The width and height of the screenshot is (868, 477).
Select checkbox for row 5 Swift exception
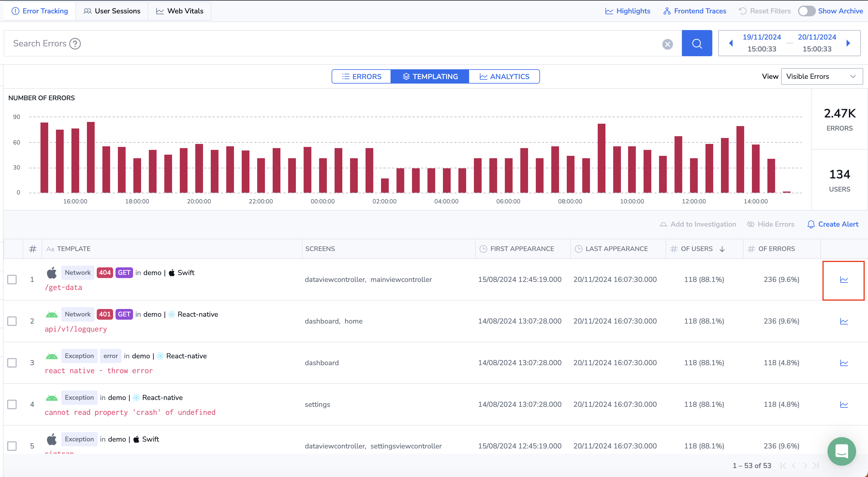tap(12, 446)
